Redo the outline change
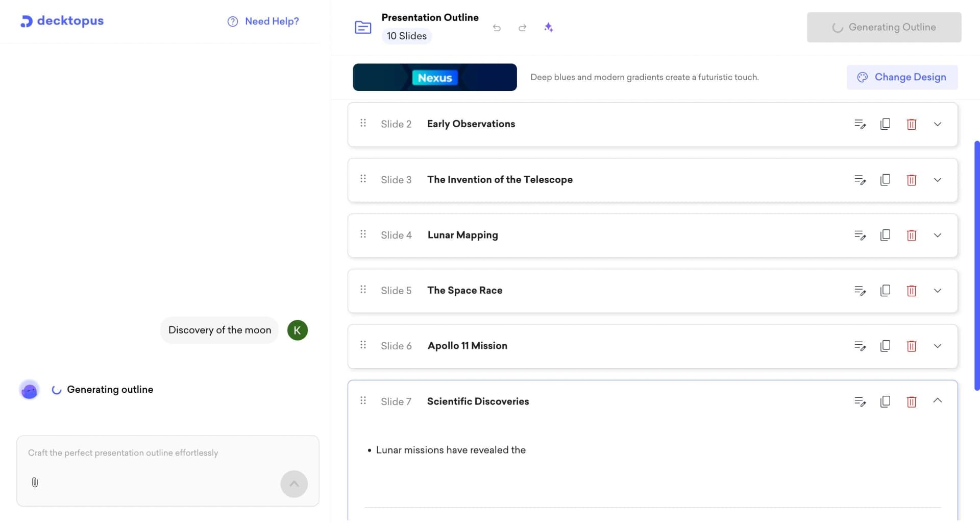Viewport: 980px width, 523px height. 522,28
